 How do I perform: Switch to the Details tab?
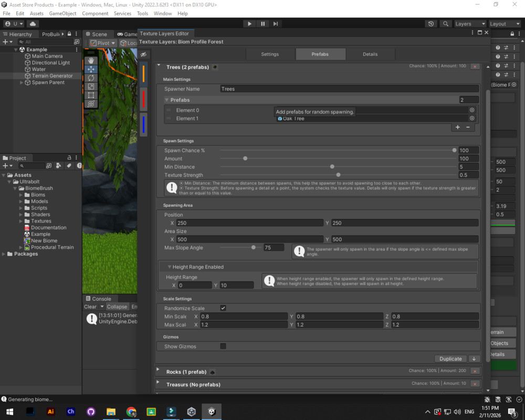click(370, 54)
